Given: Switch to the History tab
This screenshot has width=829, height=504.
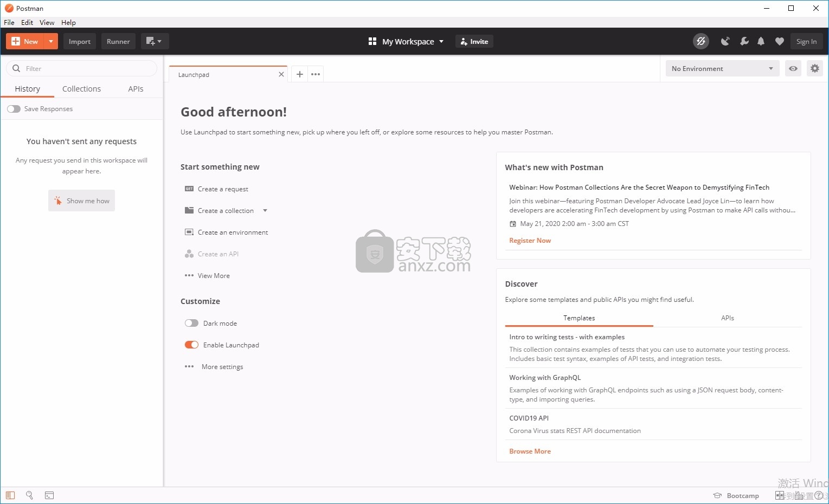Looking at the screenshot, I should (x=28, y=89).
